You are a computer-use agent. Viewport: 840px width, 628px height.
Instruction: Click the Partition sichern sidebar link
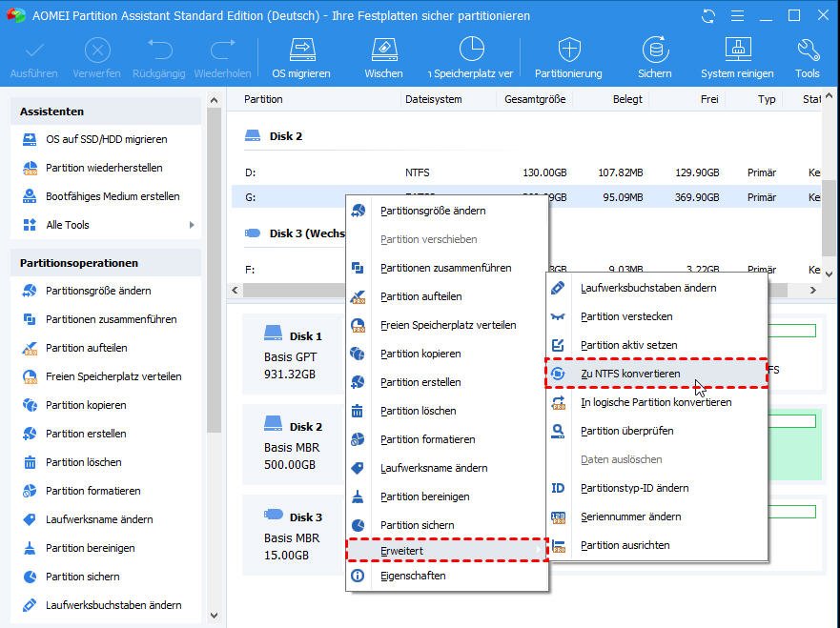point(83,577)
